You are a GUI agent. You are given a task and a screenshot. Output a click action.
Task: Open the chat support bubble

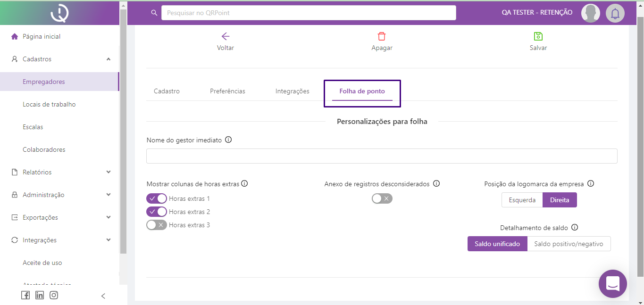point(612,283)
